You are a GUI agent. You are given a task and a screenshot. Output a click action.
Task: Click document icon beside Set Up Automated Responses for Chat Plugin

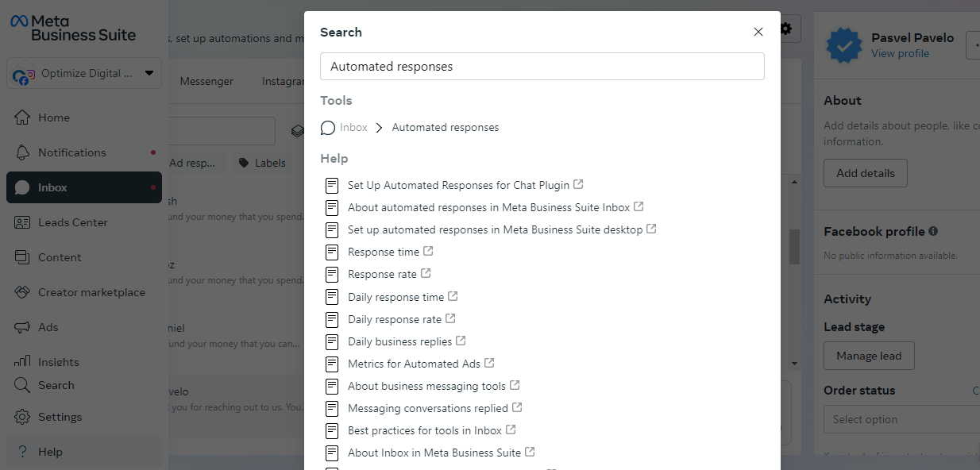332,185
